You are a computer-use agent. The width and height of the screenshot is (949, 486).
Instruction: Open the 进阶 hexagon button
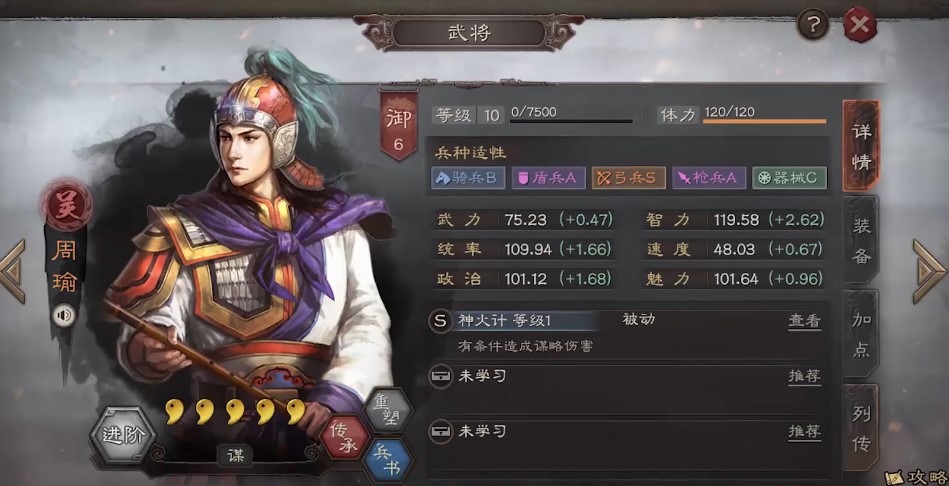123,435
